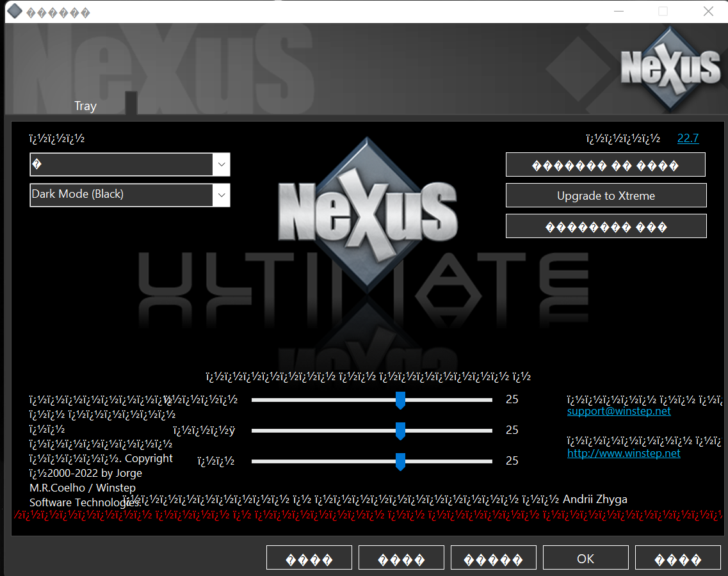
Task: Open the support@winstep.net email link
Action: pos(619,412)
